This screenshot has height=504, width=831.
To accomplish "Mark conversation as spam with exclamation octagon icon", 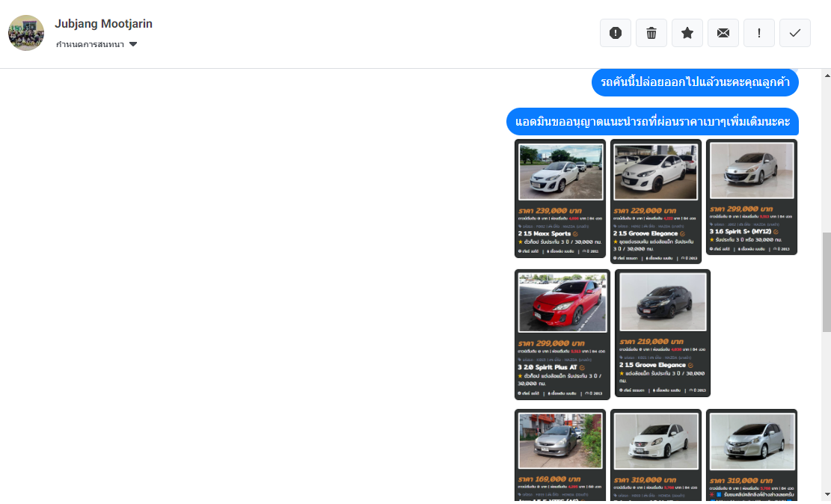I will [x=616, y=33].
